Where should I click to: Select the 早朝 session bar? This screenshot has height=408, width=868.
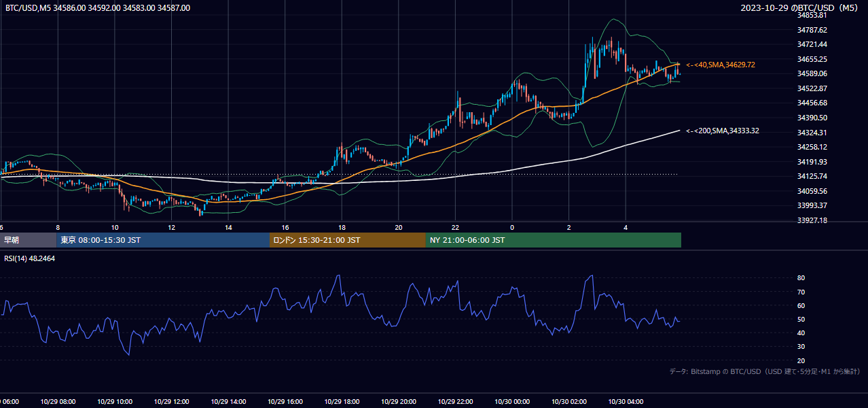pos(28,240)
